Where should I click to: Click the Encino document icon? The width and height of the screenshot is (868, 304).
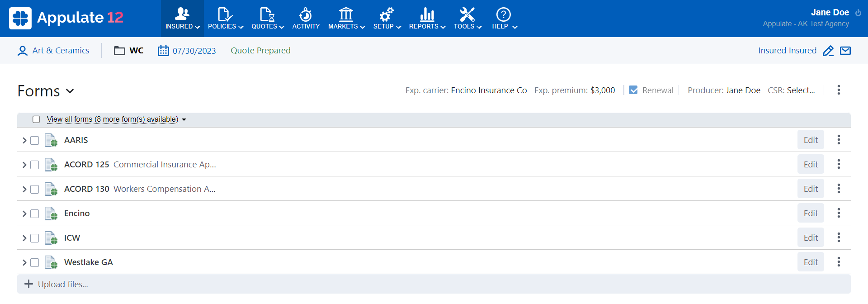coord(51,214)
